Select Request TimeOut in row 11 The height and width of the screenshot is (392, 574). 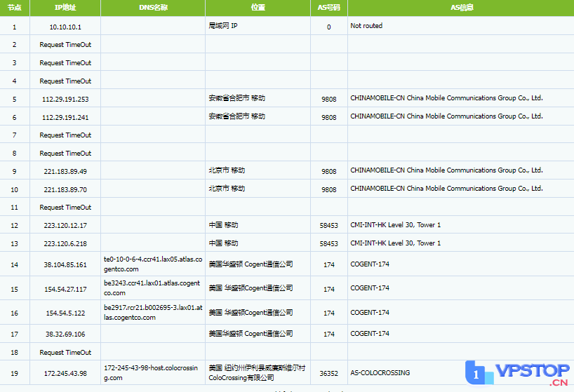click(65, 208)
